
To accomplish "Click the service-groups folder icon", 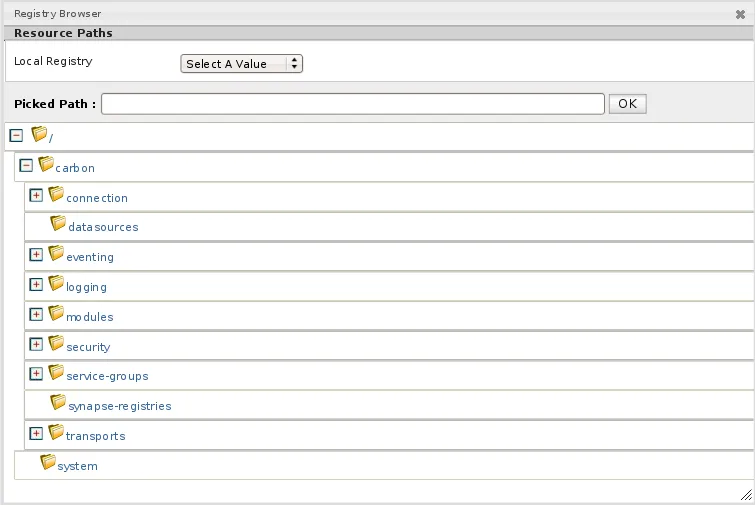I will [56, 372].
